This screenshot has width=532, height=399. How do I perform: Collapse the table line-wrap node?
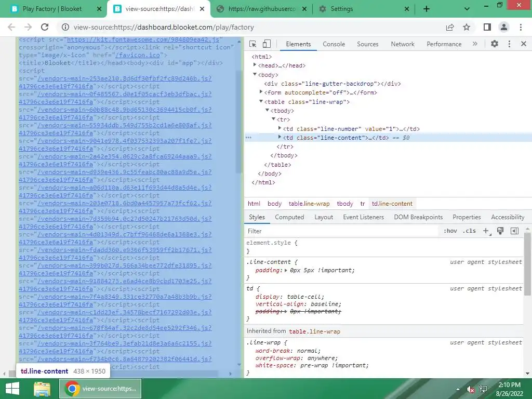tap(261, 101)
